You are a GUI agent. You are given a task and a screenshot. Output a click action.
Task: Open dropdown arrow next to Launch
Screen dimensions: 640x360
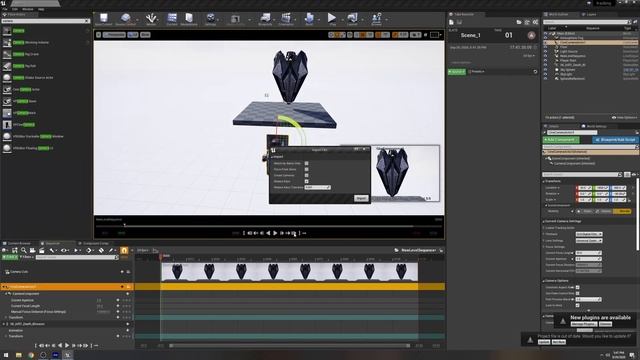362,20
